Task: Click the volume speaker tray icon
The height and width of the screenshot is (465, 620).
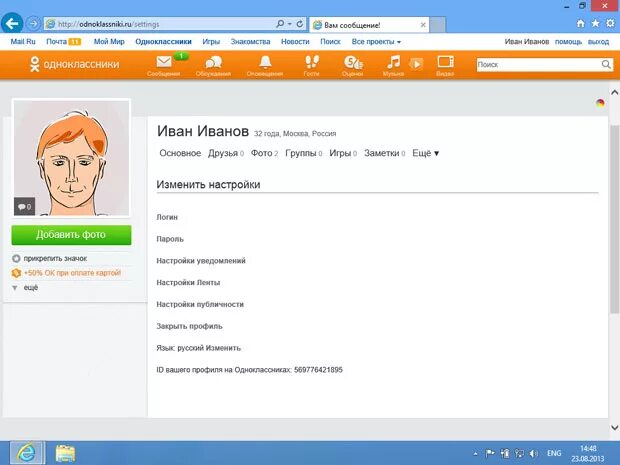Action: [534, 453]
